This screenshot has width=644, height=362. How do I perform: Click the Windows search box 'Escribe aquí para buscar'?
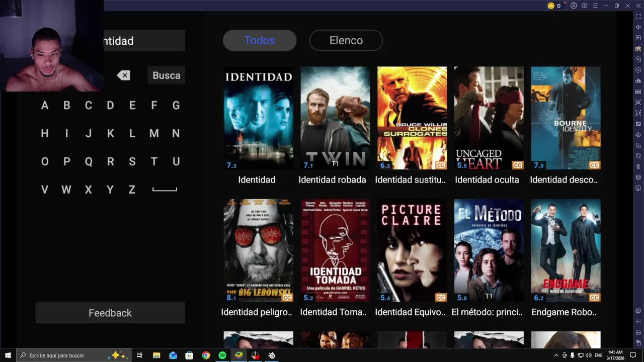tap(74, 355)
